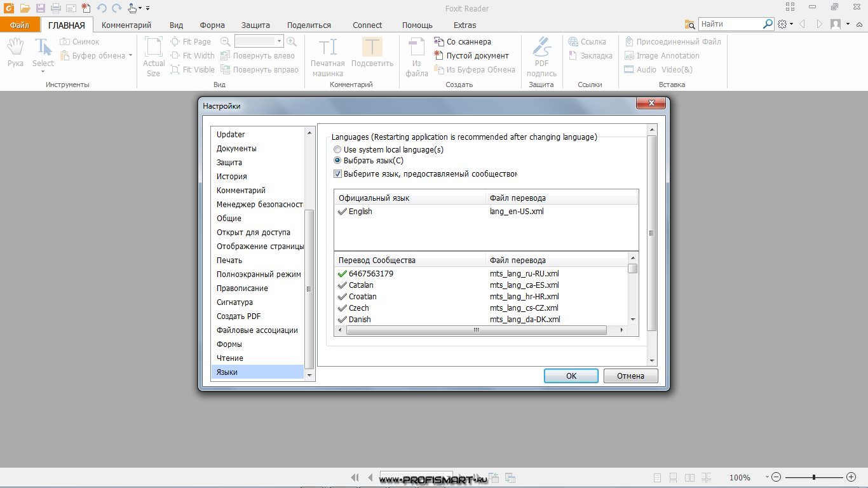Screen dimensions: 868x488
Task: Click the Redo arrow icon
Action: point(116,8)
